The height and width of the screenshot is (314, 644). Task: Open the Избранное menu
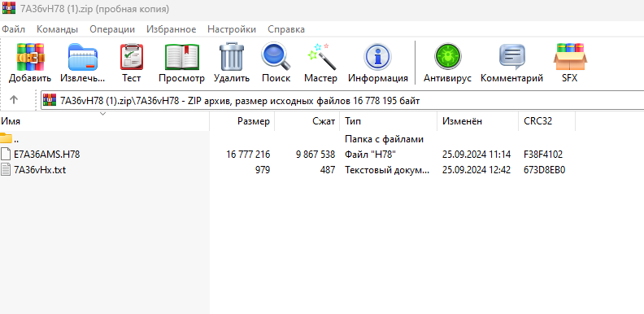tap(172, 29)
